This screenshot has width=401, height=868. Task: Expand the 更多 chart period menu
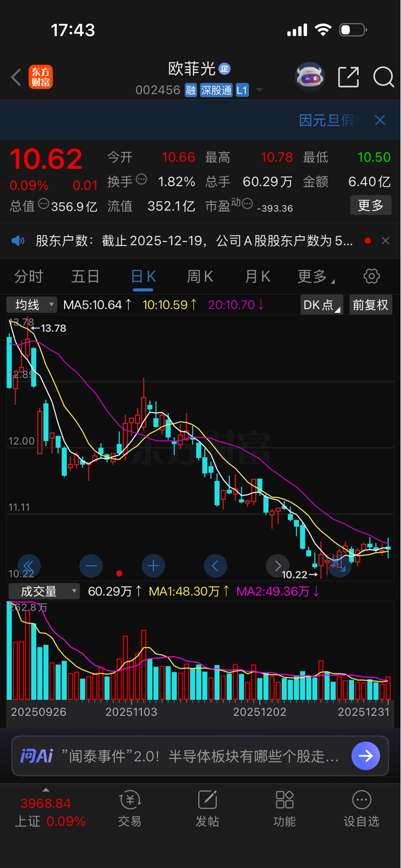[316, 276]
